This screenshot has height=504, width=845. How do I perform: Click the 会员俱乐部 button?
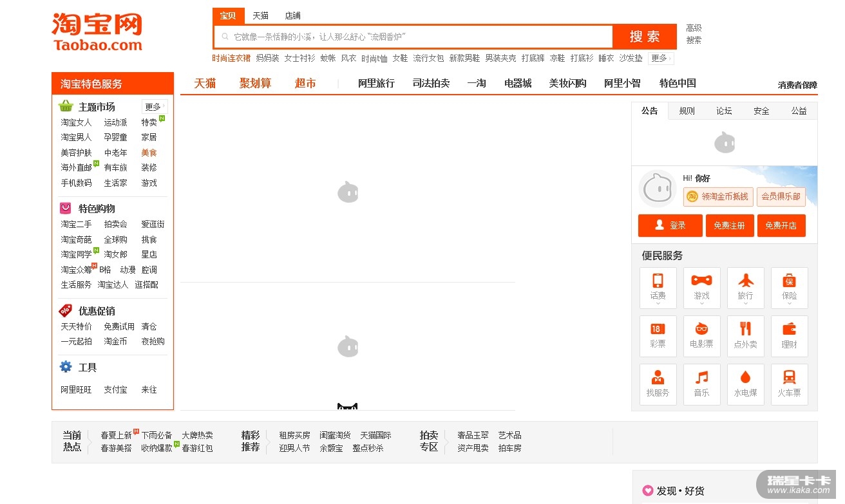[x=781, y=196]
